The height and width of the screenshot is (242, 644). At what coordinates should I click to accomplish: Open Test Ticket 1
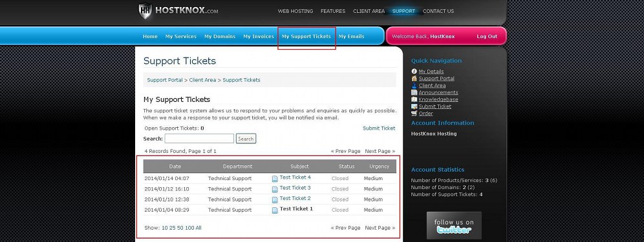pos(296,209)
